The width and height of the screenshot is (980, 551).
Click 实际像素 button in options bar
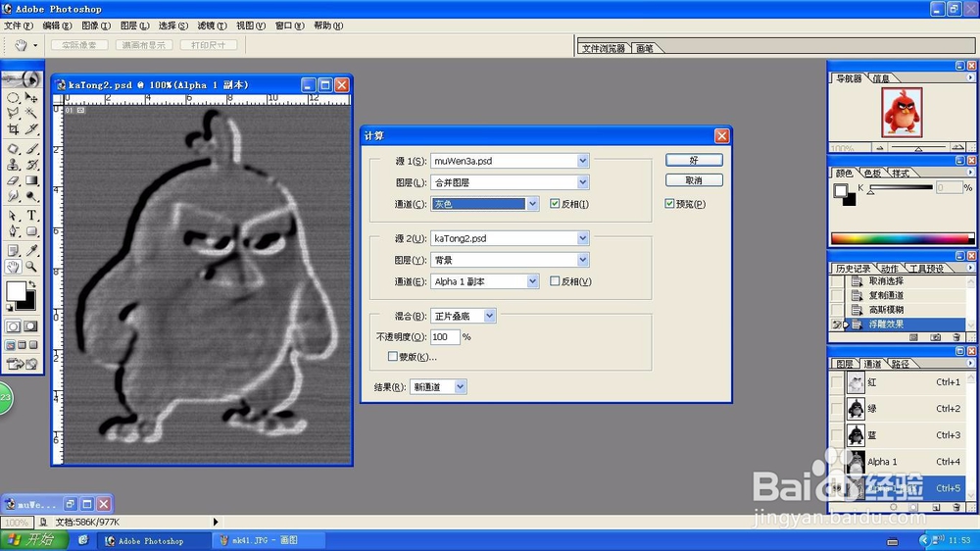pyautogui.click(x=79, y=45)
